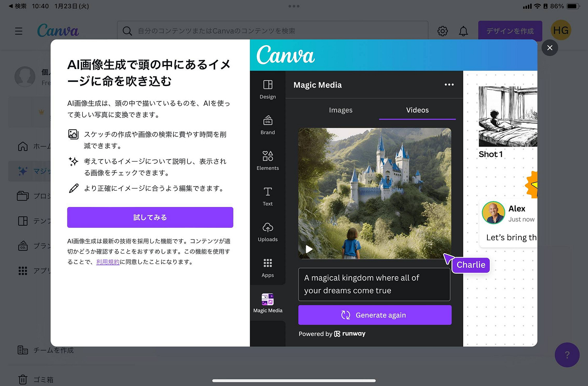Click Alex's profile avatar

493,213
